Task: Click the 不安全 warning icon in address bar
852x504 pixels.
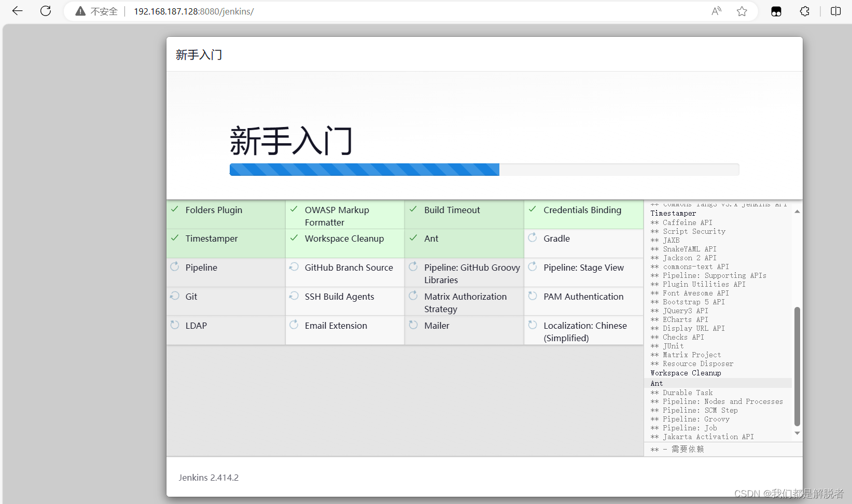Action: [79, 11]
